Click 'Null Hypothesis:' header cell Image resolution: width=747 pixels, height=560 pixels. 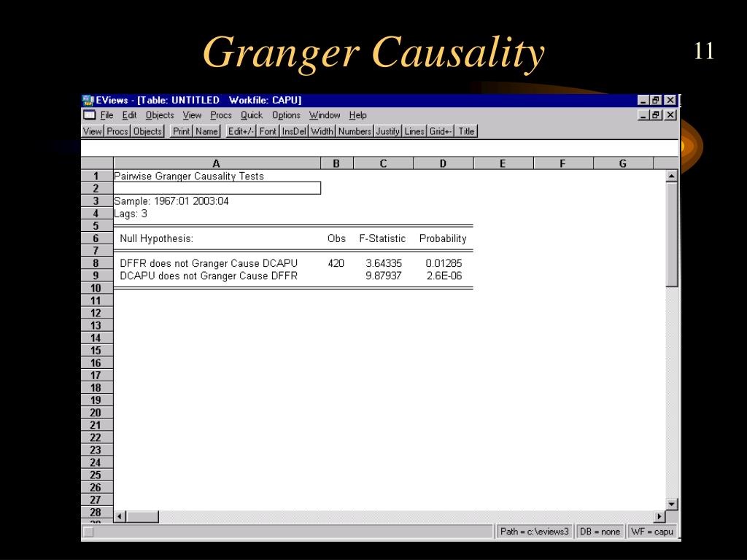coord(156,238)
